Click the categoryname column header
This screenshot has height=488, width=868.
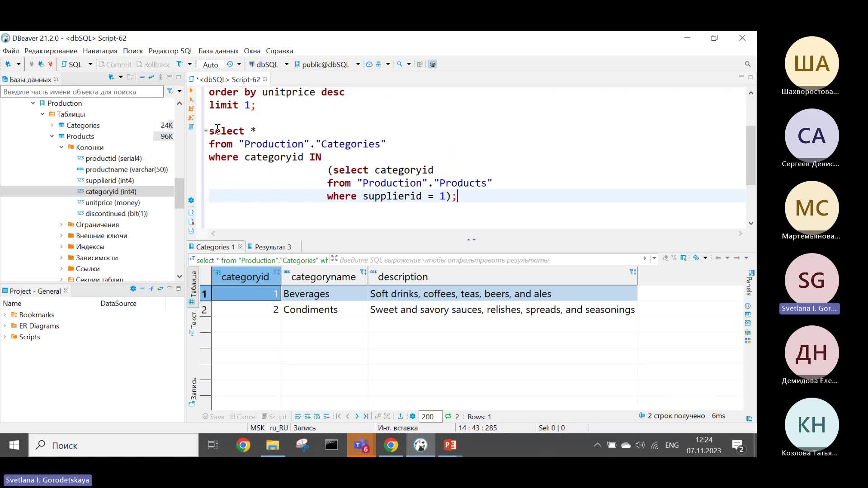point(323,277)
